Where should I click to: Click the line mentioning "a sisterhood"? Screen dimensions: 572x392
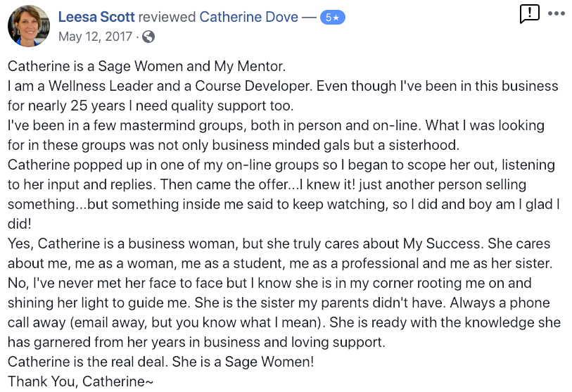pyautogui.click(x=234, y=145)
